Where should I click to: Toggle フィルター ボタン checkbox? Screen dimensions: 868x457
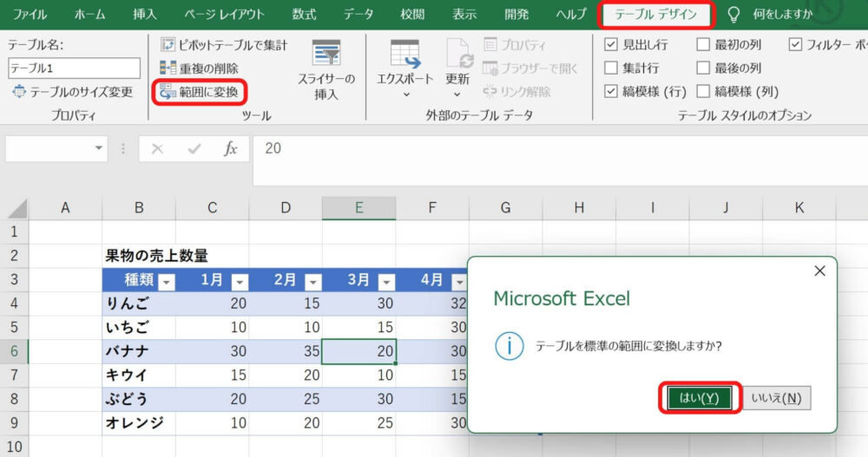tap(795, 45)
